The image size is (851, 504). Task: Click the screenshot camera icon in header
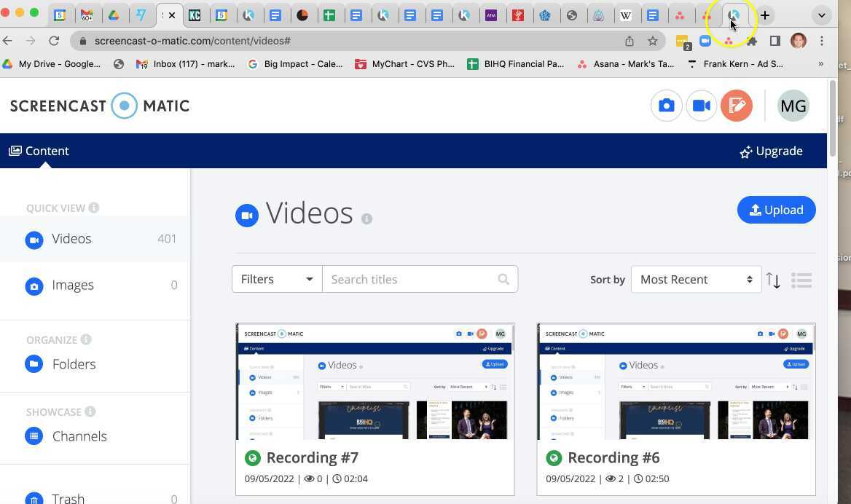666,106
